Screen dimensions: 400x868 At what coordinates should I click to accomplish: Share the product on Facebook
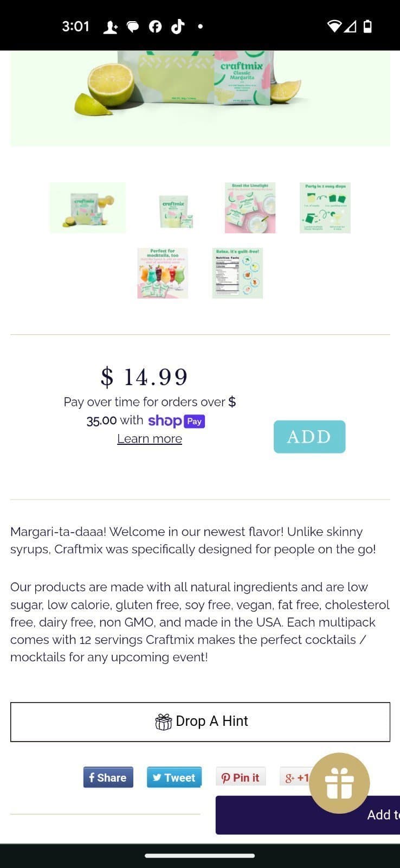pos(107,777)
